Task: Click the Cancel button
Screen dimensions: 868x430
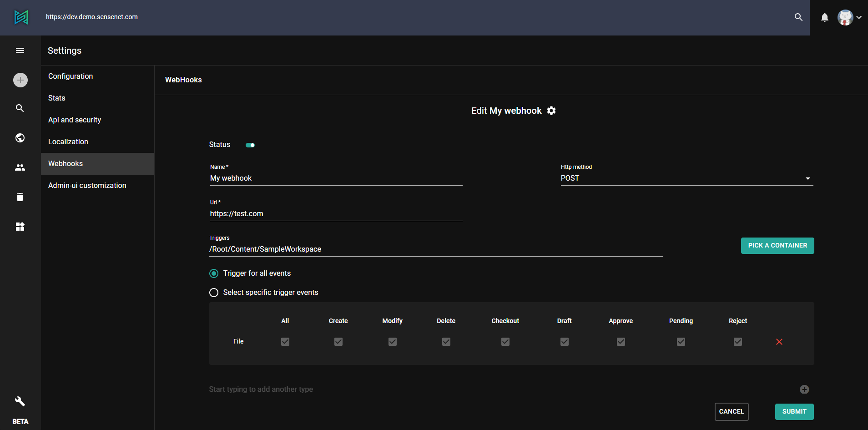Action: tap(732, 412)
